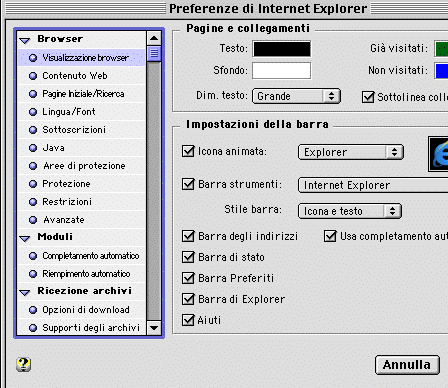Click the bullet icon beside Protezione
The height and width of the screenshot is (388, 448).
coord(33,184)
